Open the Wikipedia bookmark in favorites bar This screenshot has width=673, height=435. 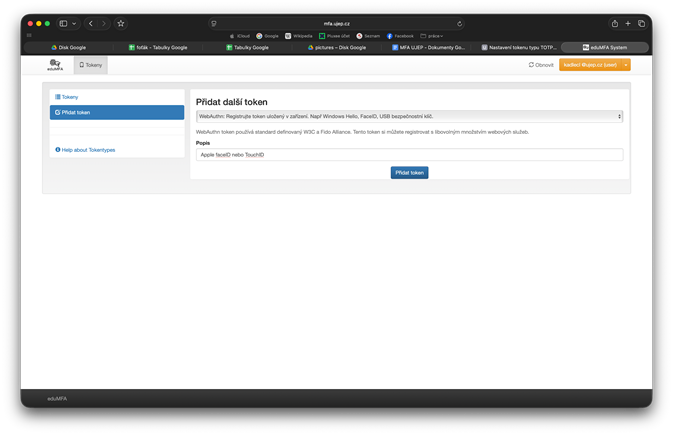tap(301, 36)
